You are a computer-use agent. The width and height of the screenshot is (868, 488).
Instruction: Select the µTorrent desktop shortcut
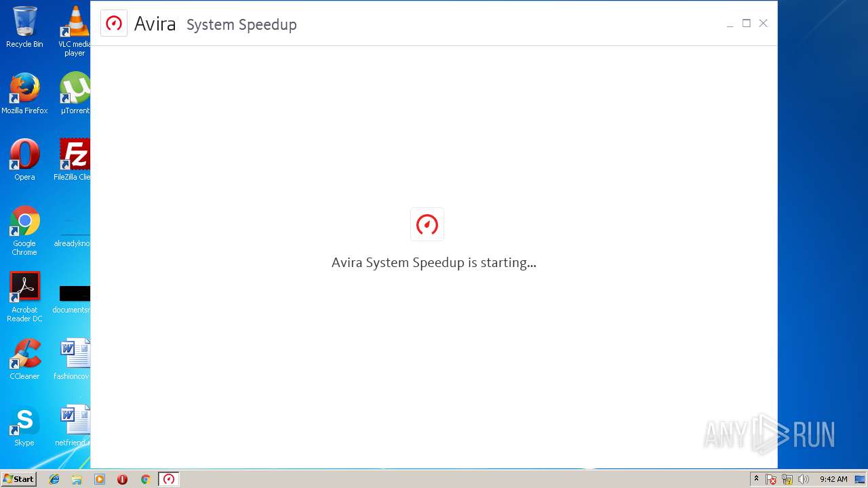[x=75, y=94]
